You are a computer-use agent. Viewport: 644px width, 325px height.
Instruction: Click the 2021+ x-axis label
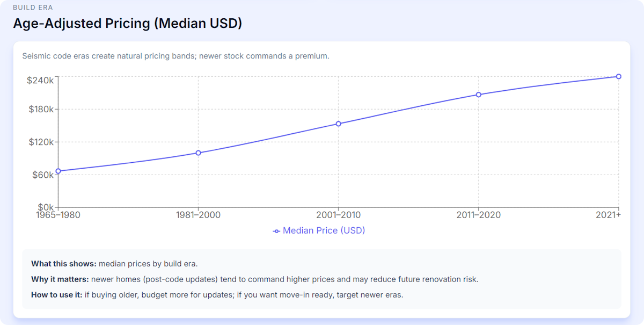click(x=609, y=215)
